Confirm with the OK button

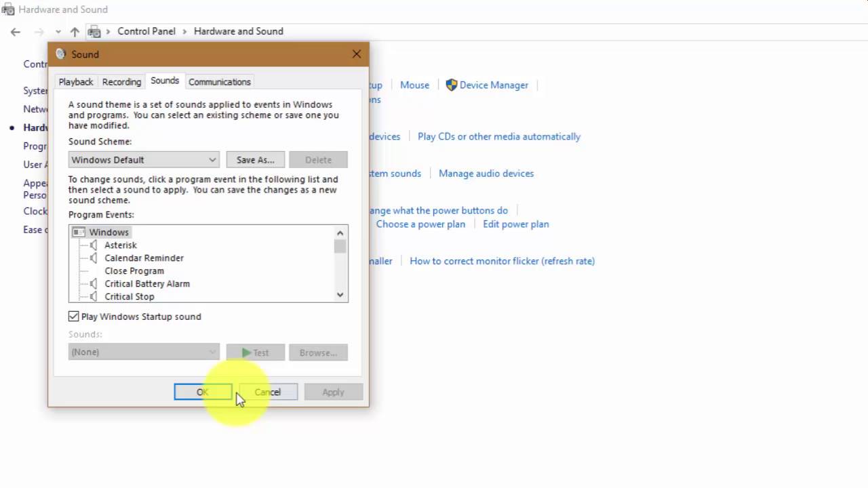pos(203,392)
